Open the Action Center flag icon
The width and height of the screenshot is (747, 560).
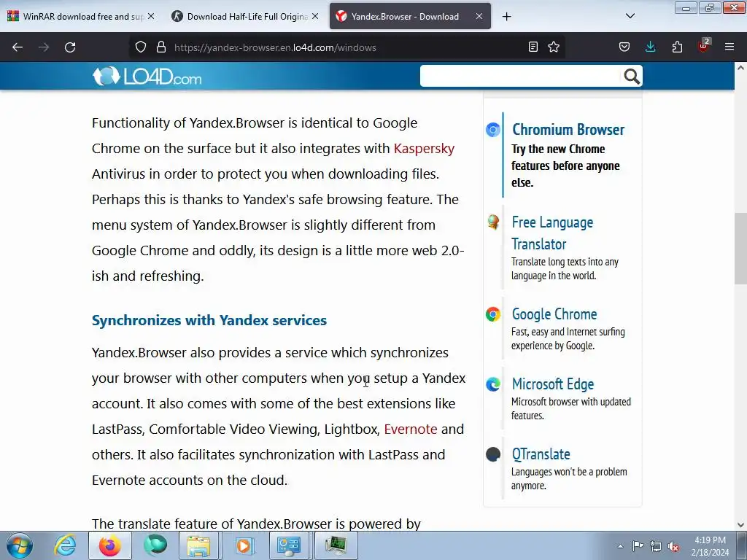pyautogui.click(x=638, y=546)
